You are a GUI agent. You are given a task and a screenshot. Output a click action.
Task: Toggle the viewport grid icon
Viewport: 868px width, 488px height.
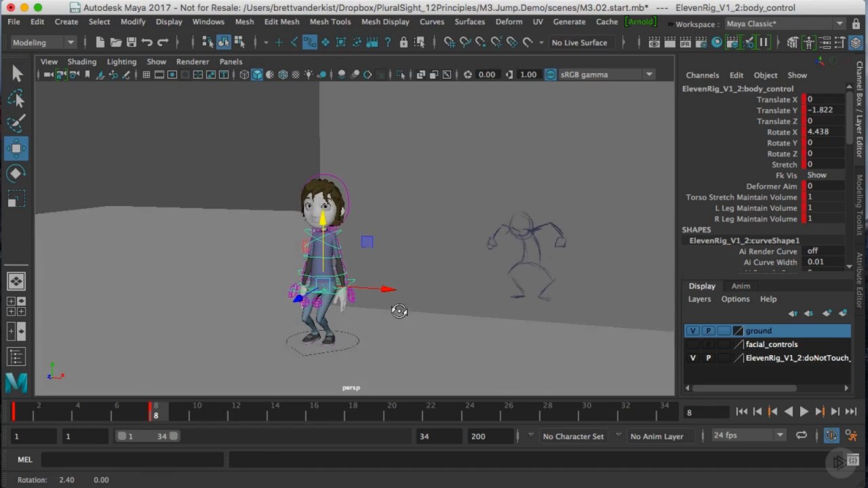[146, 75]
